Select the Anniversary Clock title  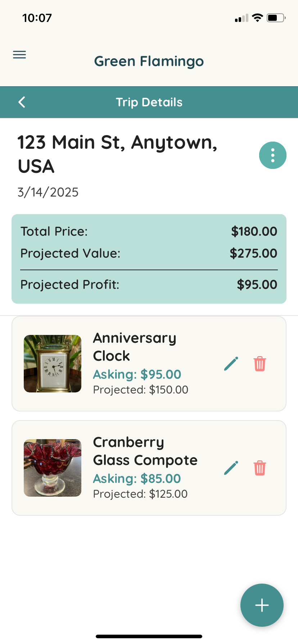pyautogui.click(x=135, y=347)
